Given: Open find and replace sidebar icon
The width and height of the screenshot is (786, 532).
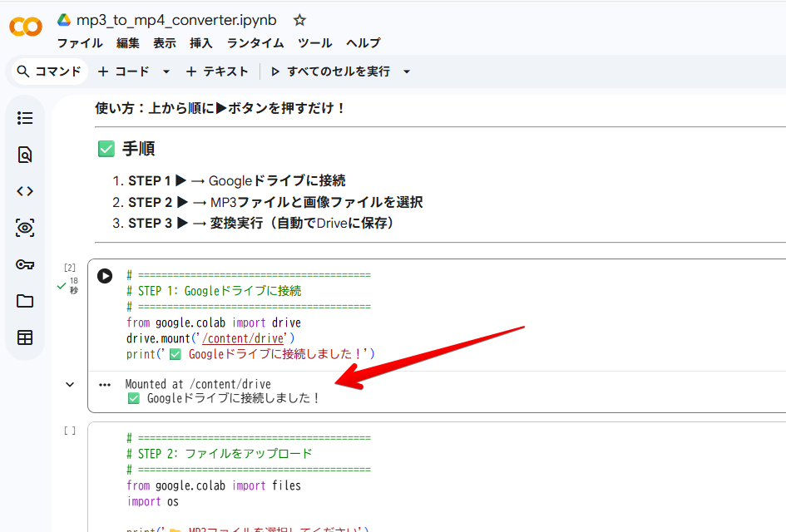Looking at the screenshot, I should coord(25,155).
